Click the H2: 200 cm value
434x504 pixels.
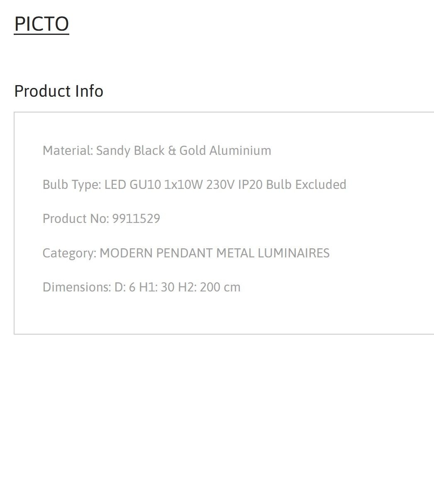209,287
